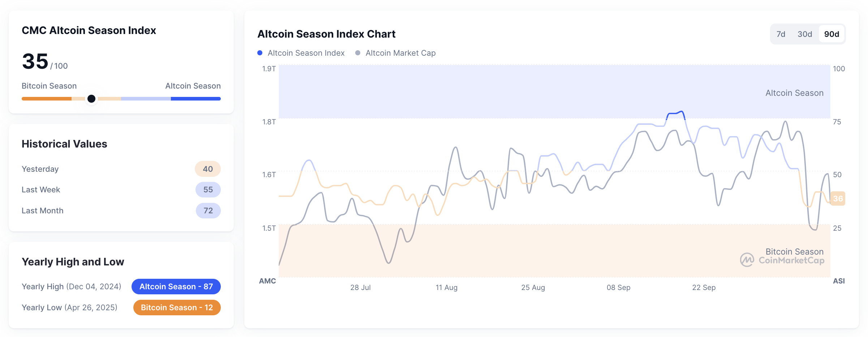Switch chart range to 30d
868x337 pixels.
[x=804, y=34]
